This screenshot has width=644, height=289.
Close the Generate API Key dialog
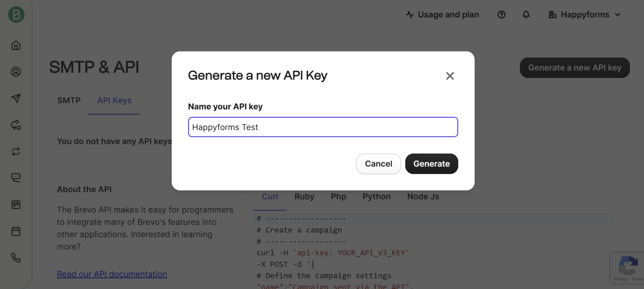450,76
